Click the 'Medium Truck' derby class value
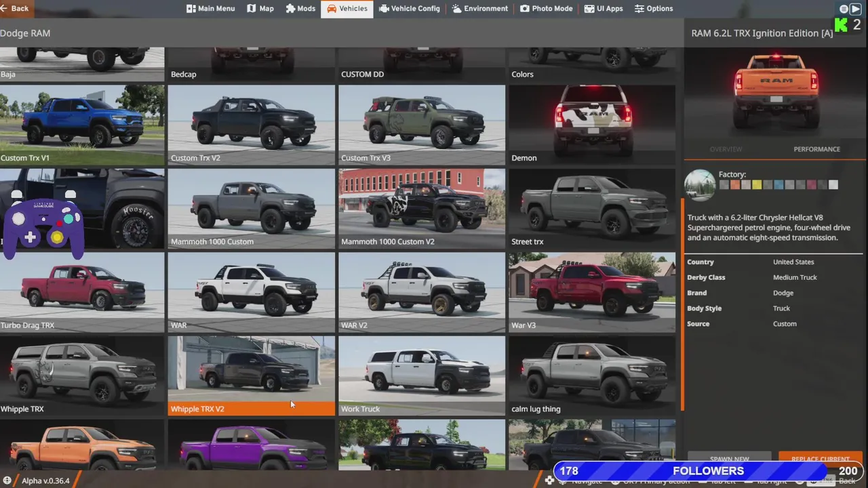Image resolution: width=868 pixels, height=488 pixels. click(x=795, y=278)
